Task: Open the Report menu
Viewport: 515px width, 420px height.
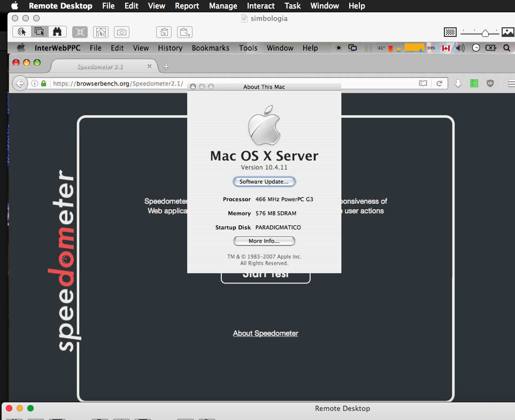Action: click(x=187, y=6)
